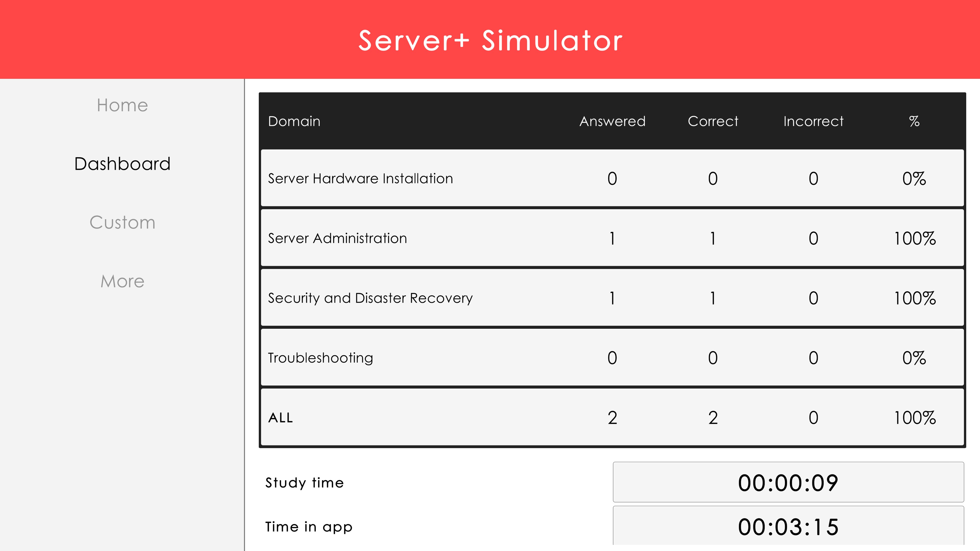Click the Answered column header
The height and width of the screenshot is (551, 980).
pyautogui.click(x=612, y=121)
